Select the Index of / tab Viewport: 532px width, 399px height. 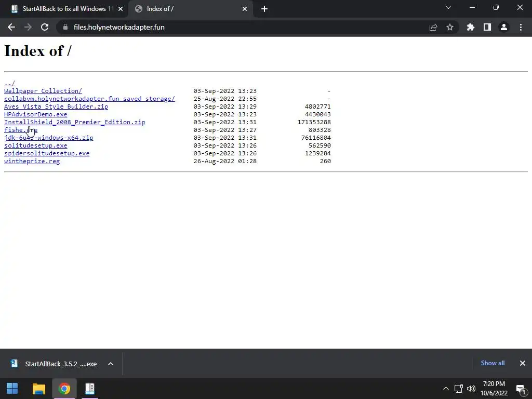[x=190, y=9]
